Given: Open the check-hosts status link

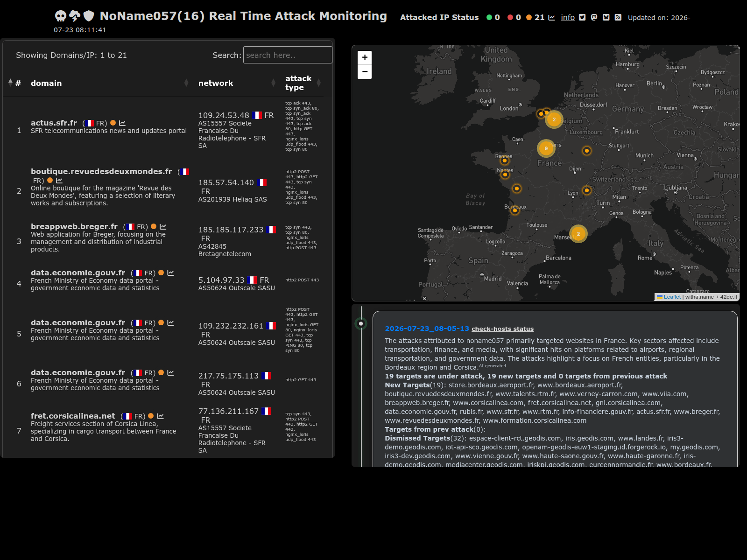Looking at the screenshot, I should [502, 329].
